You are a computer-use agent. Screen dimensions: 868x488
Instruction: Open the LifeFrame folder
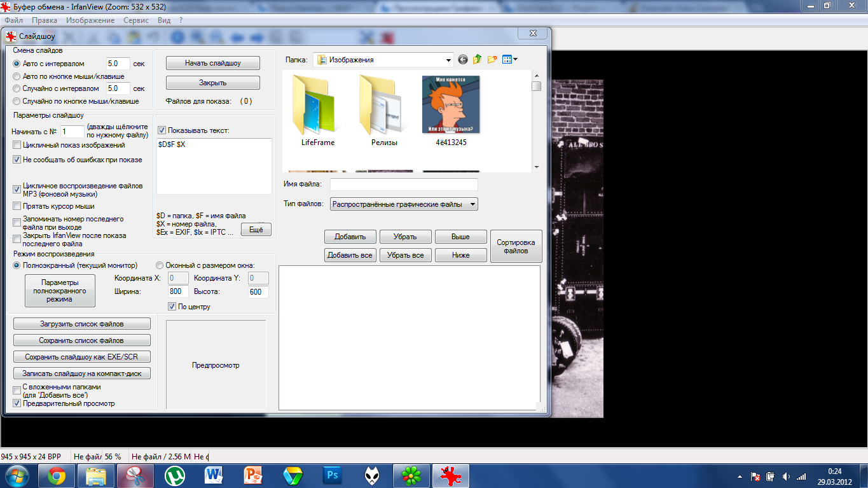click(318, 107)
